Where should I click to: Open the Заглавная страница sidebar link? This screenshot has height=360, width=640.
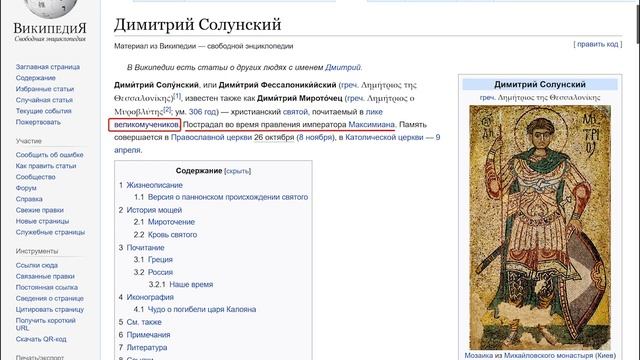pos(48,67)
